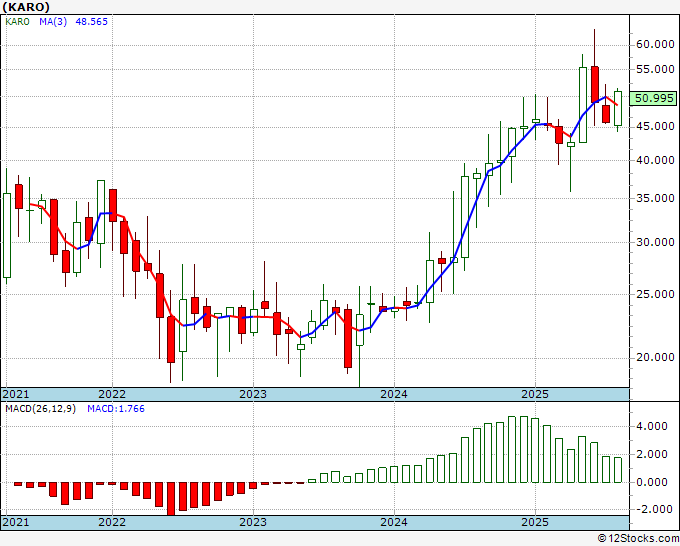Click 2022 on the MACD timeline

[x=112, y=522]
